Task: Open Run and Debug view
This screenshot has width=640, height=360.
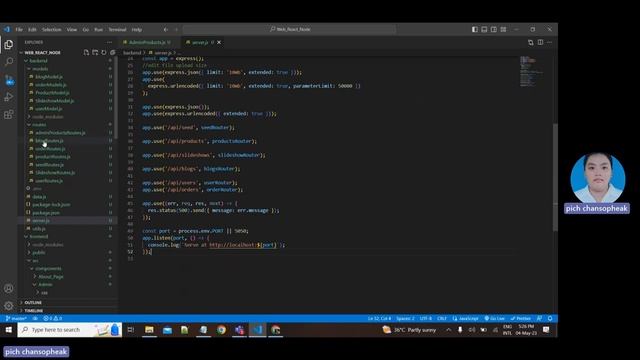Action: (9, 97)
